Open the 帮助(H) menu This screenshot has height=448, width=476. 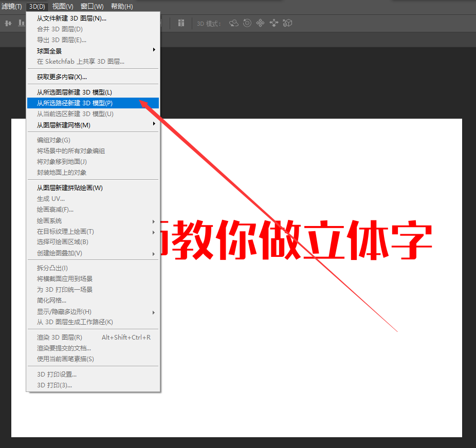[x=122, y=6]
